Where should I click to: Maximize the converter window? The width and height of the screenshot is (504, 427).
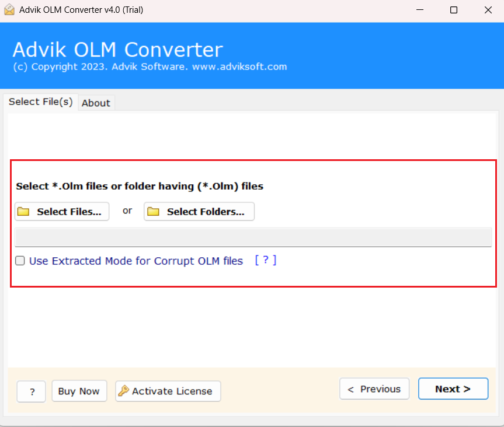click(x=454, y=10)
